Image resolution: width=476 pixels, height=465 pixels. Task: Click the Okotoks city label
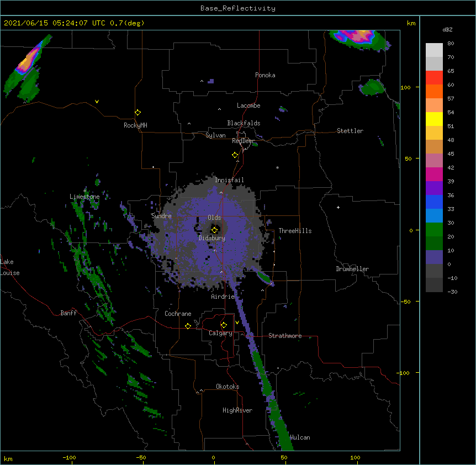pos(228,387)
